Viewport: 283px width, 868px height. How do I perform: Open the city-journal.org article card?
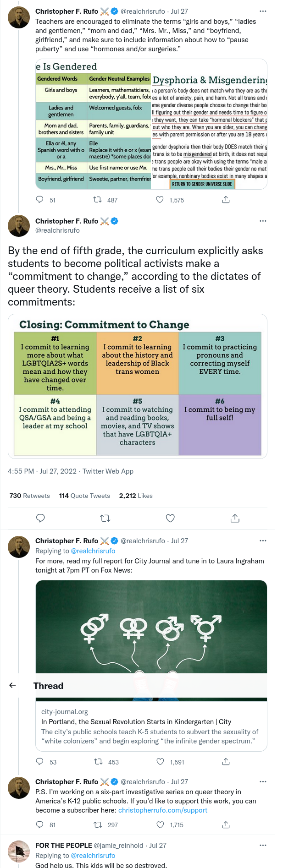[151, 726]
